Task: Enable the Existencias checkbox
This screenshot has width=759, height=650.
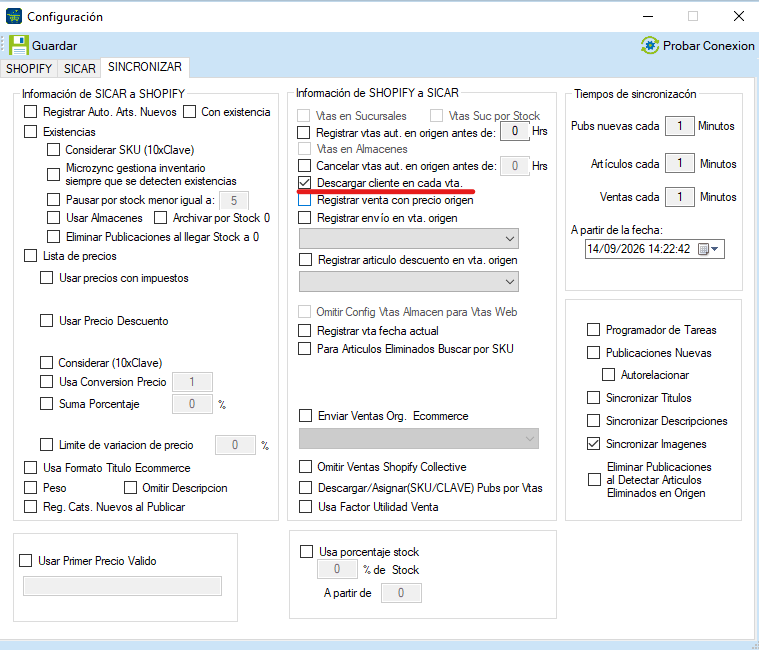Action: click(x=30, y=132)
